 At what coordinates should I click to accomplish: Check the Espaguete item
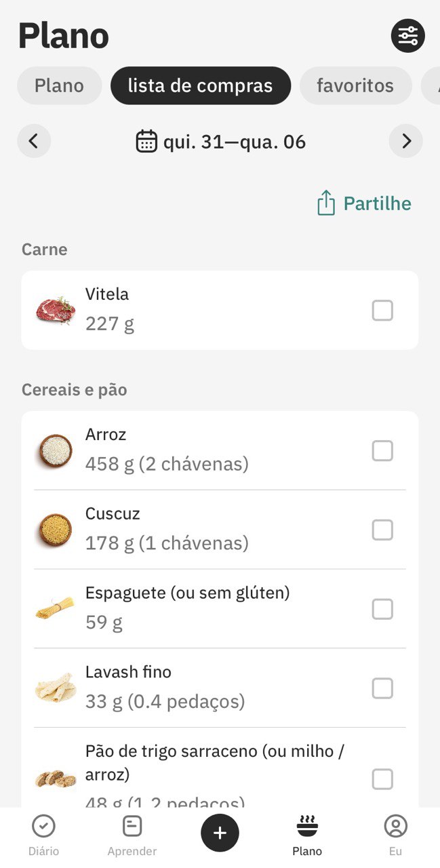tap(382, 610)
